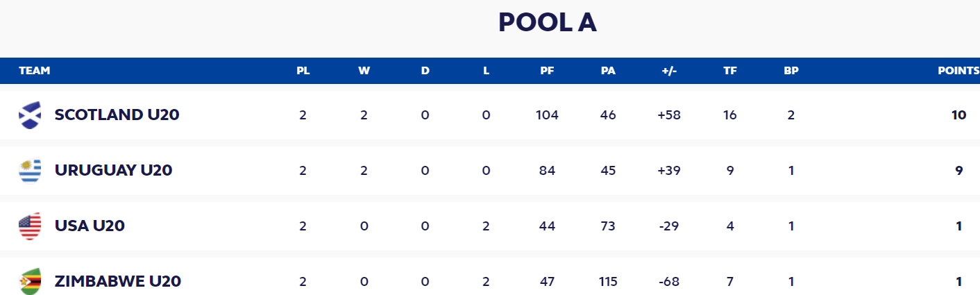Screen dimensions: 980x295
Task: Click the BP column header
Action: click(791, 71)
